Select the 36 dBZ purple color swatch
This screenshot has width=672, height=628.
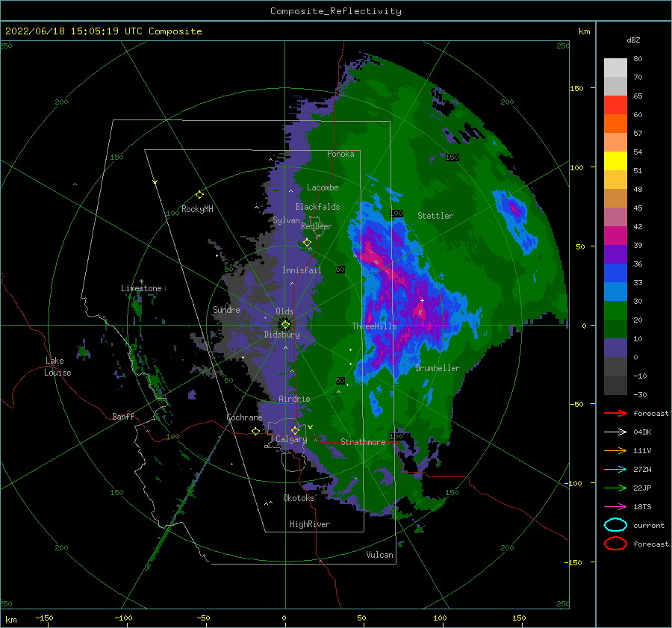615,254
